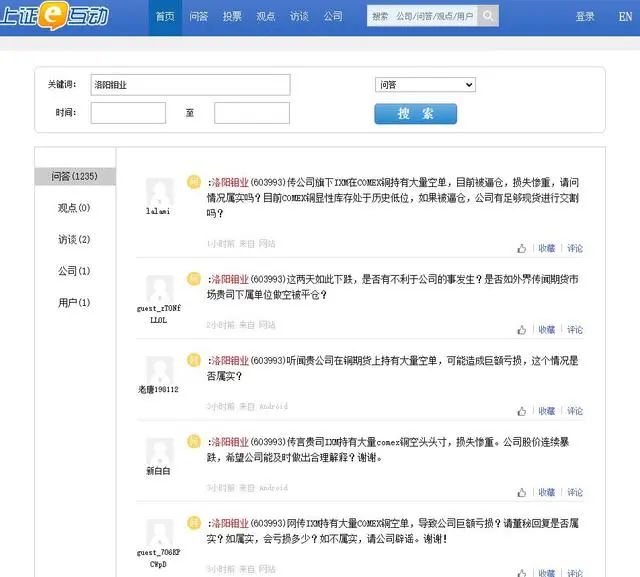
Task: Like the question posted by guest_zTONf LLOL
Action: pos(521,330)
